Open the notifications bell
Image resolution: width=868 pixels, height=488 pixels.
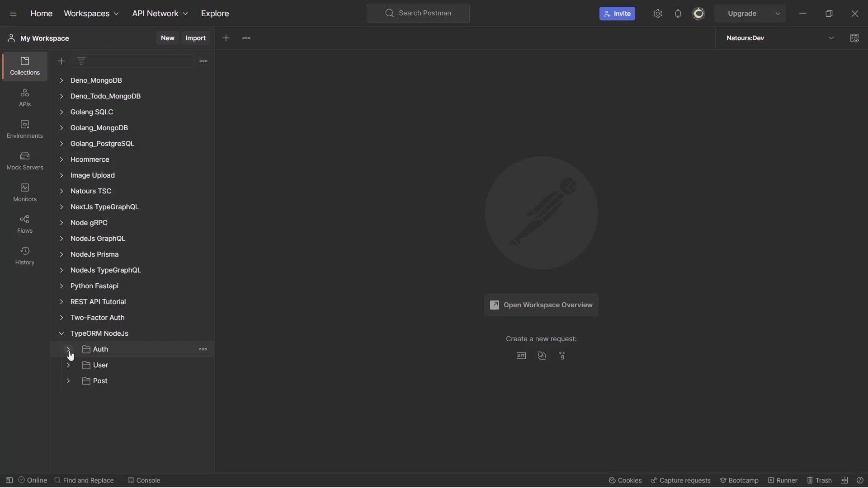click(x=678, y=14)
